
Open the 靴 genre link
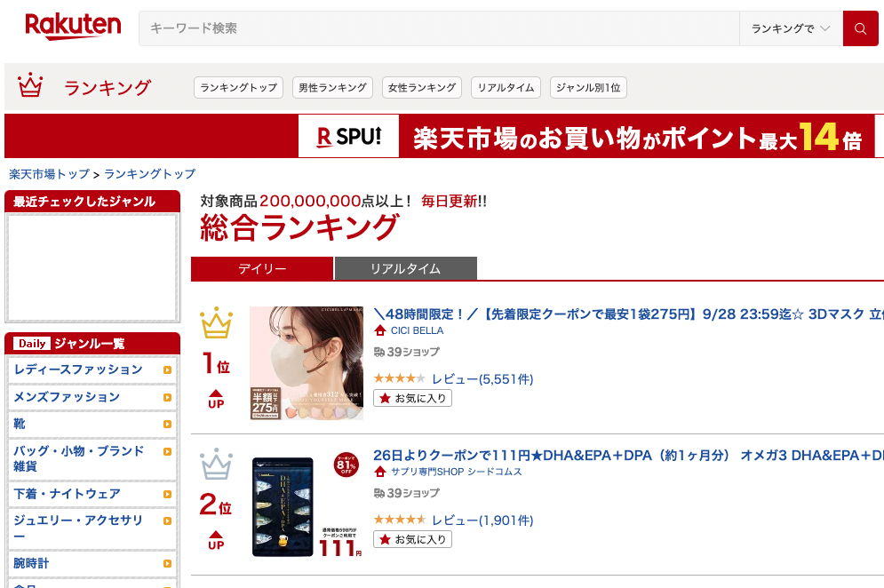click(x=20, y=424)
